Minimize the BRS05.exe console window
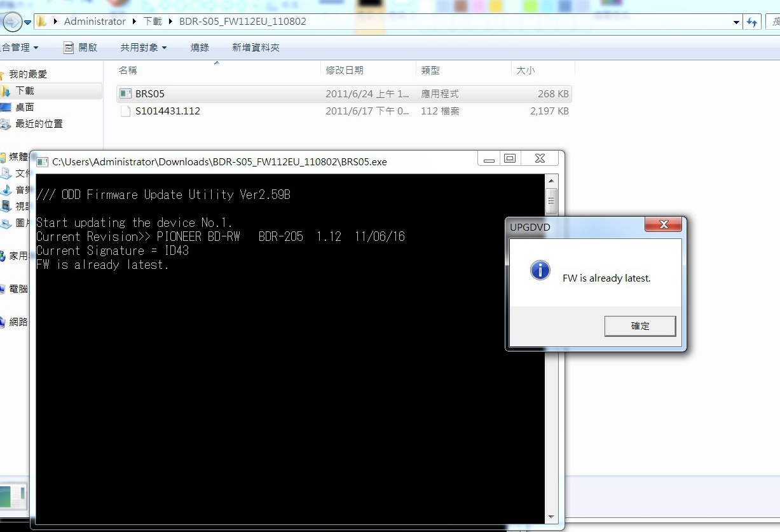The height and width of the screenshot is (532, 780). [489, 159]
